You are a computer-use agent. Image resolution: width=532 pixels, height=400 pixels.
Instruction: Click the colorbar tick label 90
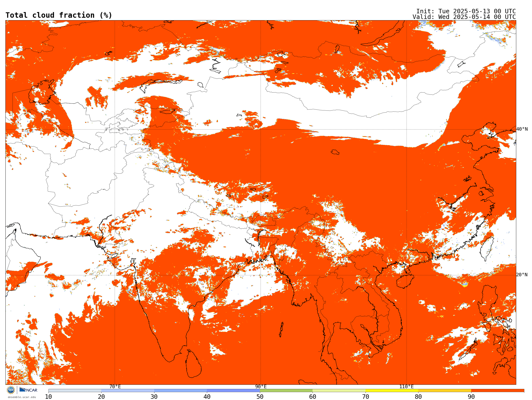[471, 397]
